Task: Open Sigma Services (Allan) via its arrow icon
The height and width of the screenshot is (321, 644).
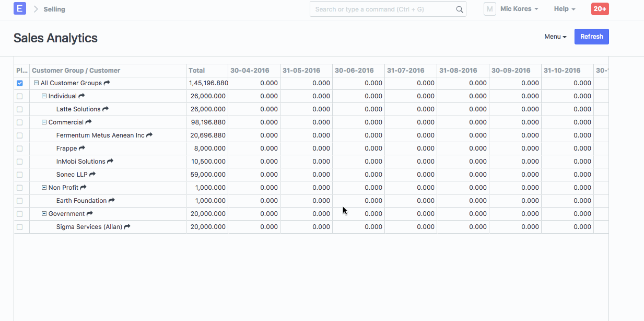Action: (126, 226)
